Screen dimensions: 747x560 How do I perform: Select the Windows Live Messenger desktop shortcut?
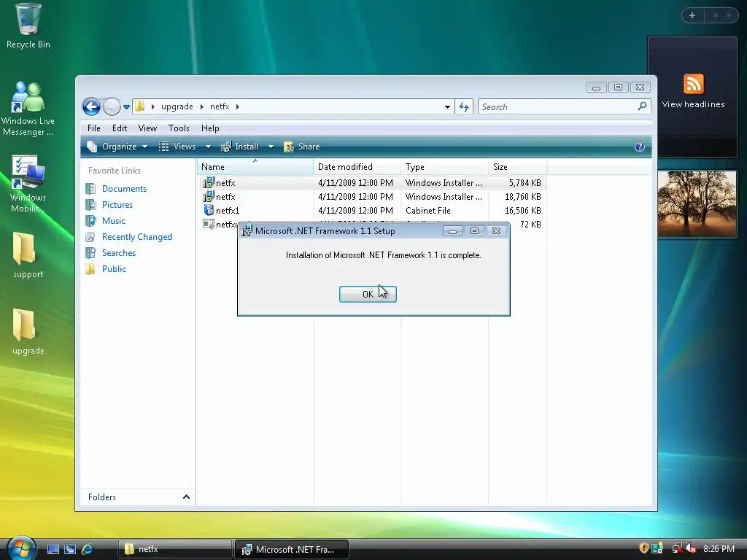pos(28,109)
